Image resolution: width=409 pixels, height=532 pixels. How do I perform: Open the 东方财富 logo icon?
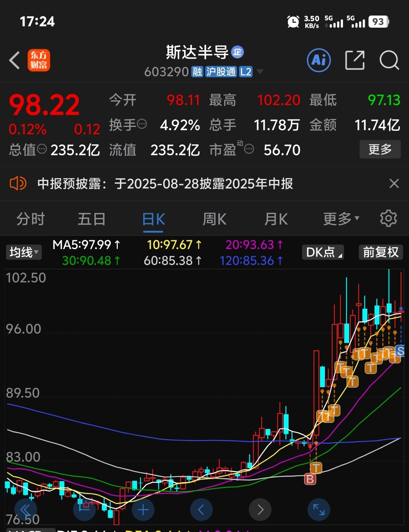[39, 60]
